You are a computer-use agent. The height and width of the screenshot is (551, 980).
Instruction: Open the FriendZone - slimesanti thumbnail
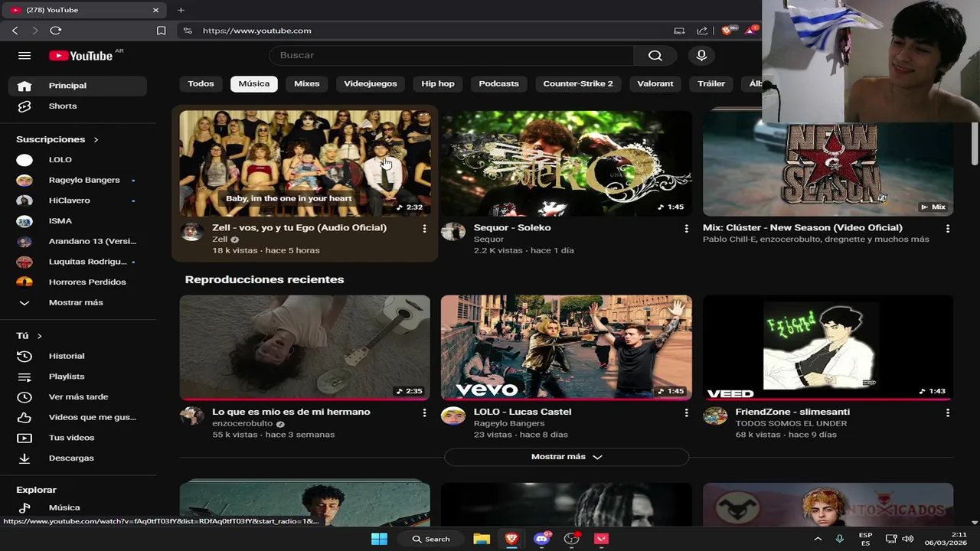tap(828, 347)
